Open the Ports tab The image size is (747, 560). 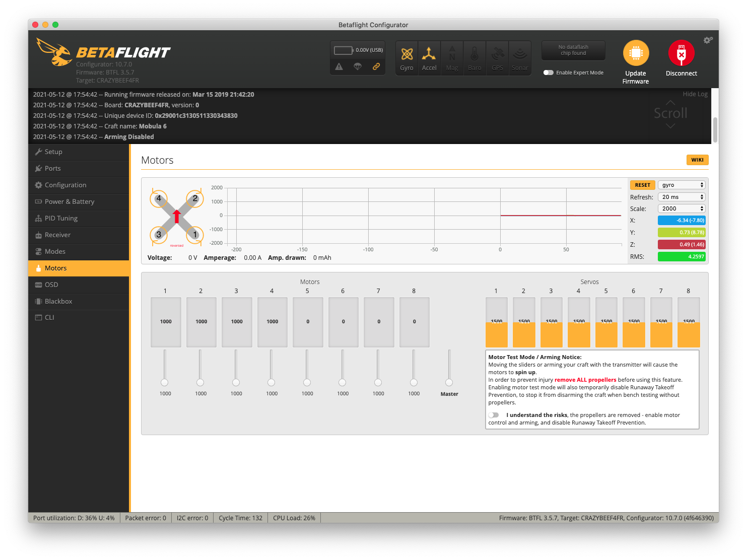tap(79, 168)
